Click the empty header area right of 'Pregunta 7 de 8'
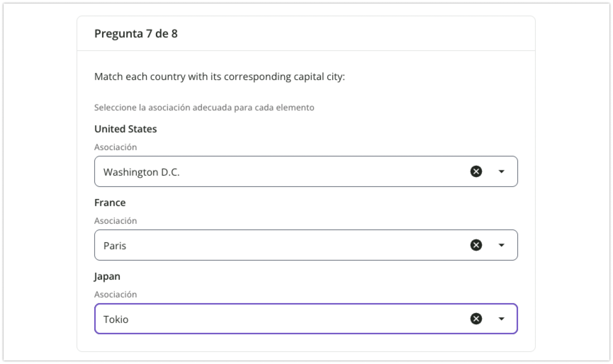This screenshot has width=613, height=364. (x=354, y=34)
